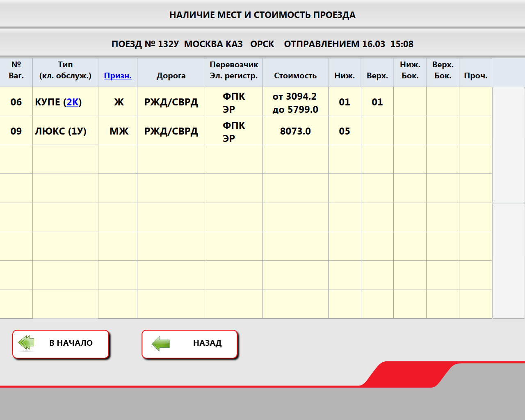Click ФПК ЭР carrier in wagon 06 row

point(234,103)
